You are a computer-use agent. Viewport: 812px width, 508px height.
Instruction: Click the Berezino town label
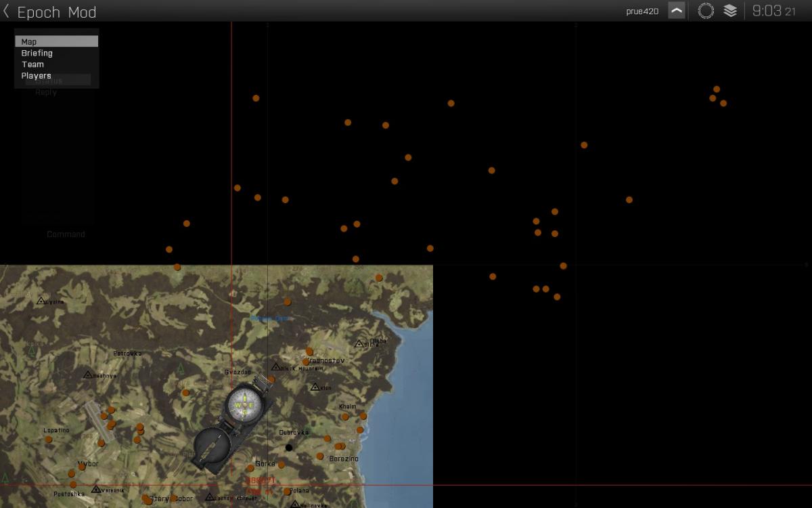pos(344,459)
